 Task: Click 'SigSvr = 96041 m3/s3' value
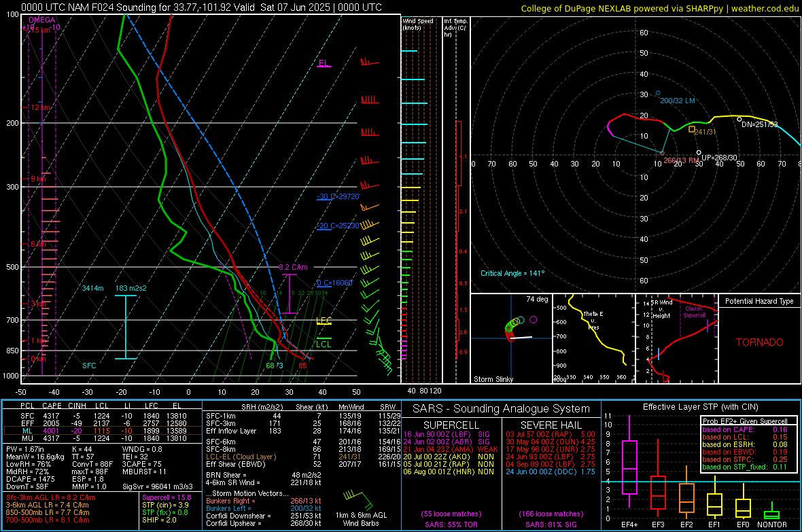(x=158, y=486)
